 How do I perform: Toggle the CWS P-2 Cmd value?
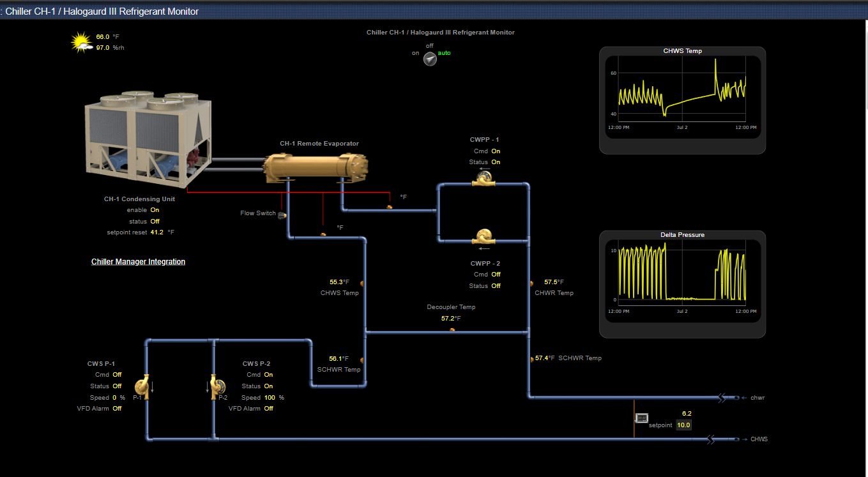click(x=268, y=375)
